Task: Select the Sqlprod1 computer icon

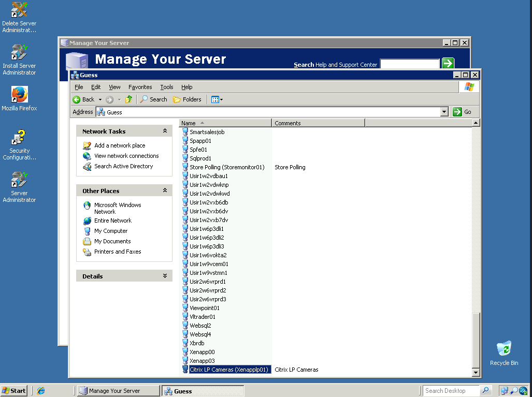Action: point(185,158)
